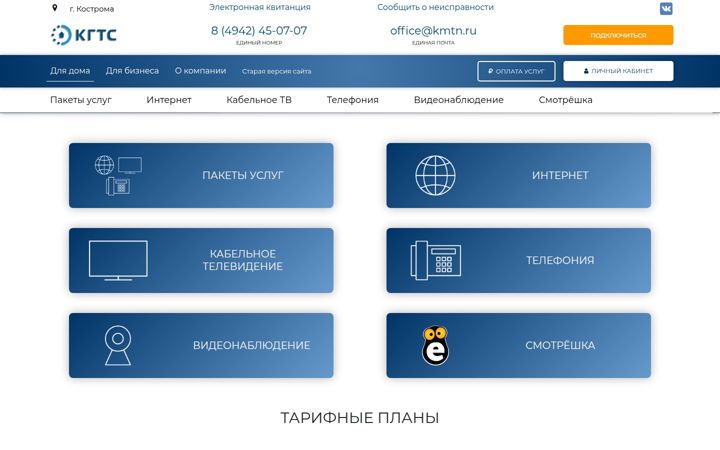Click the ПАКЕТЫ УСЛУГ card label
The height and width of the screenshot is (450, 720).
click(243, 175)
